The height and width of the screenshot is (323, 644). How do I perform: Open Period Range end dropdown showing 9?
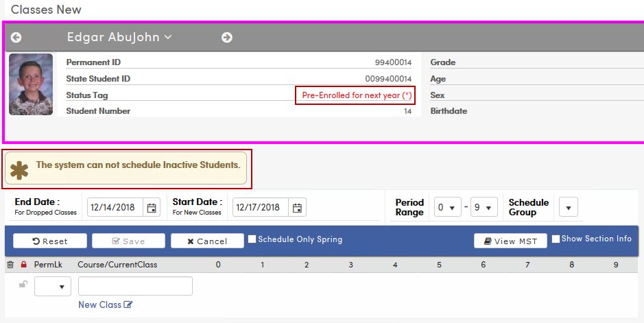pyautogui.click(x=484, y=207)
